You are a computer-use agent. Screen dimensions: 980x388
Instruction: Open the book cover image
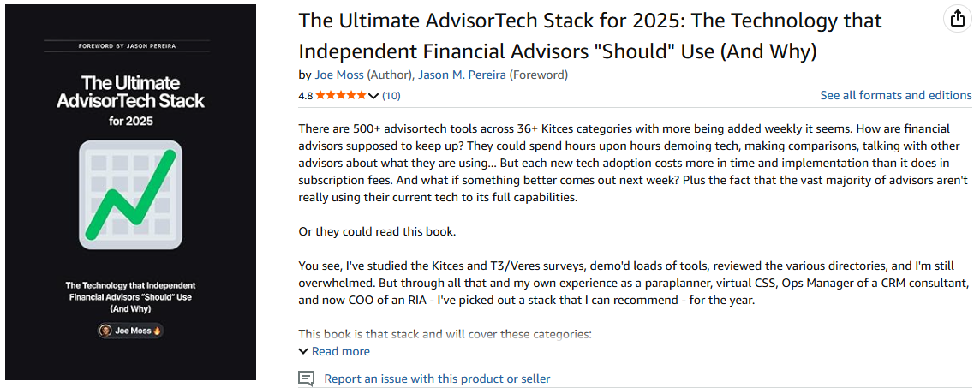(130, 193)
